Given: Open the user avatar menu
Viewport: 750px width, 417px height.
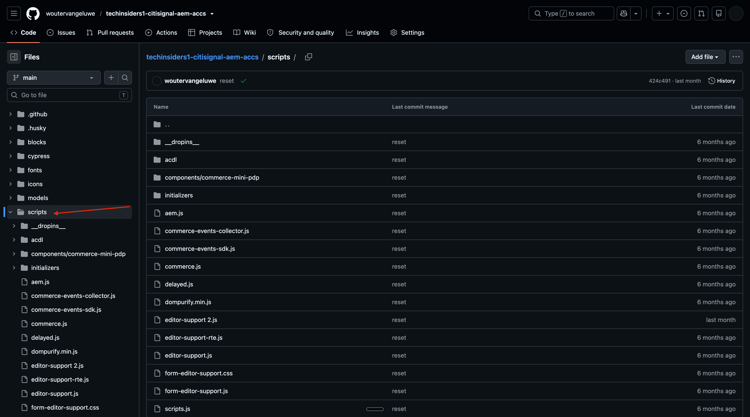Looking at the screenshot, I should (736, 13).
